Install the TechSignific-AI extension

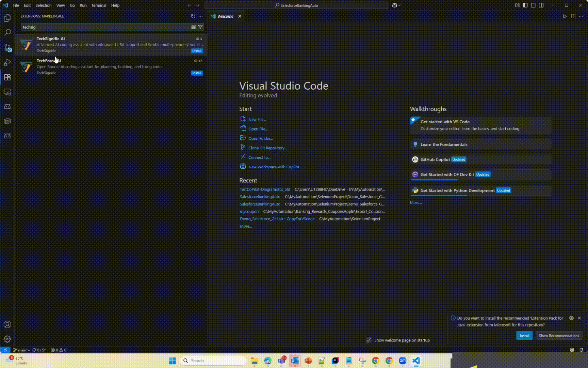tap(197, 51)
